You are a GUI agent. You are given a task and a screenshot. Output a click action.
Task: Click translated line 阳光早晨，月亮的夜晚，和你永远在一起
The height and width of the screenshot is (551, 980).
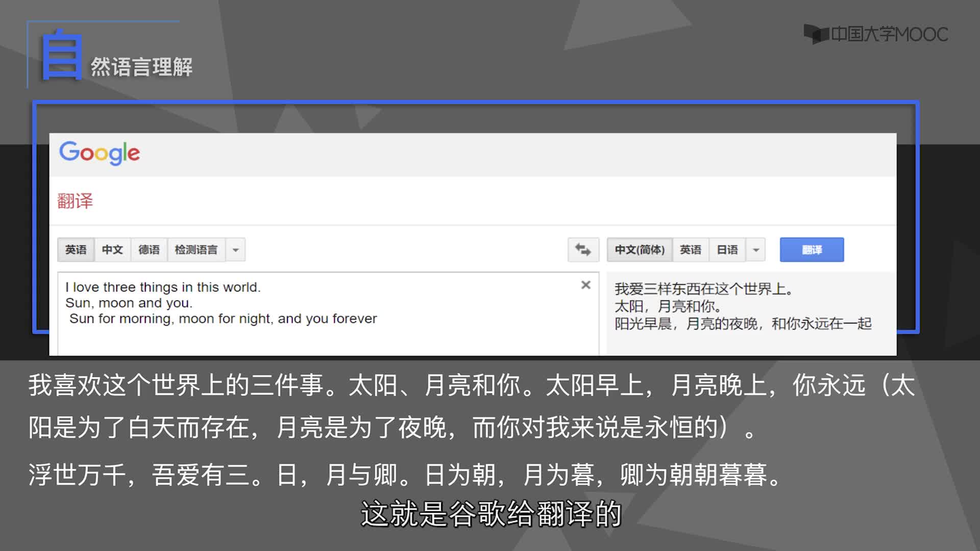(x=743, y=324)
